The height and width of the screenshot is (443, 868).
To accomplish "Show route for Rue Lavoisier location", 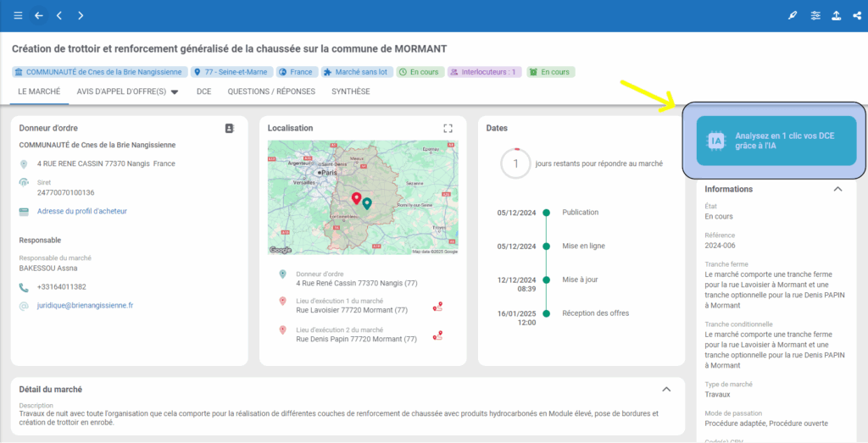I will [x=437, y=307].
